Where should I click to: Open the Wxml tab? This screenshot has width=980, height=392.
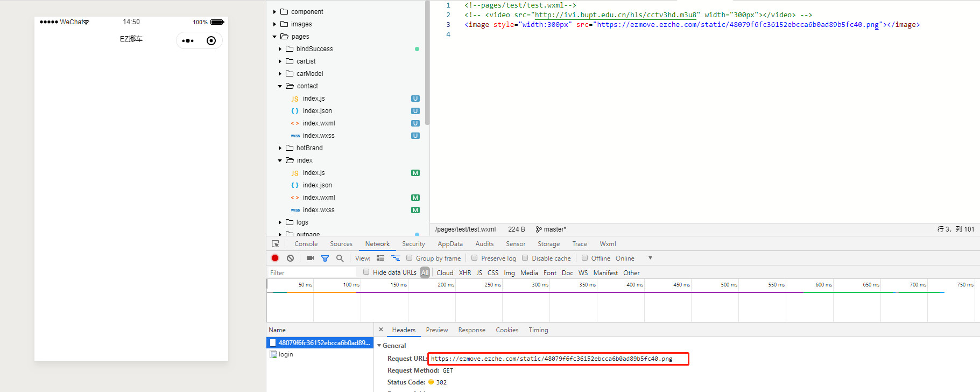[608, 244]
